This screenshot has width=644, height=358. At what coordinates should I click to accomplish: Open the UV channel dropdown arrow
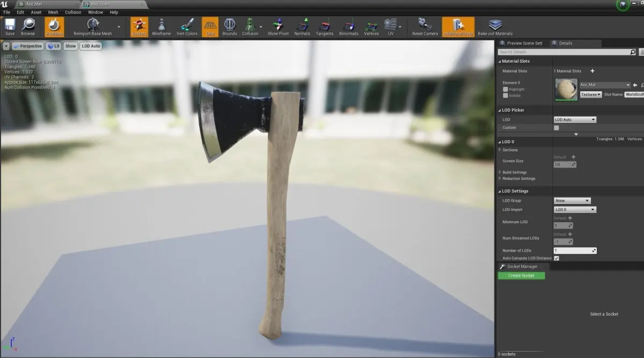click(400, 26)
